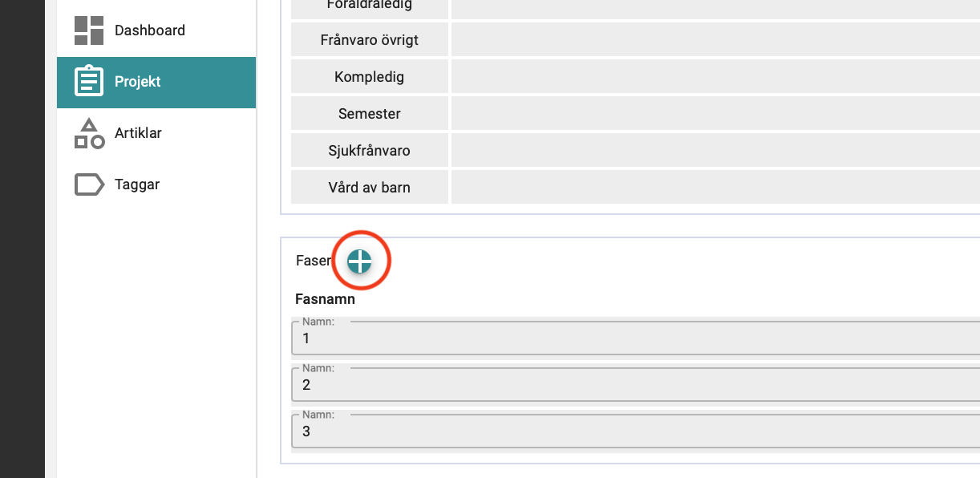Viewport: 980px width, 478px height.
Task: Click the Sjukfrånvaro row label
Action: point(369,151)
